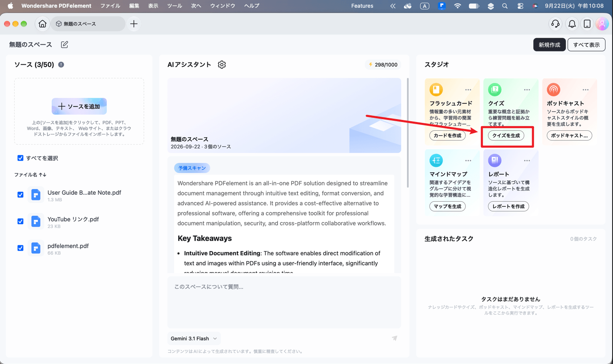Click the ポッドキャスト generate button
613x364 pixels.
pos(569,136)
